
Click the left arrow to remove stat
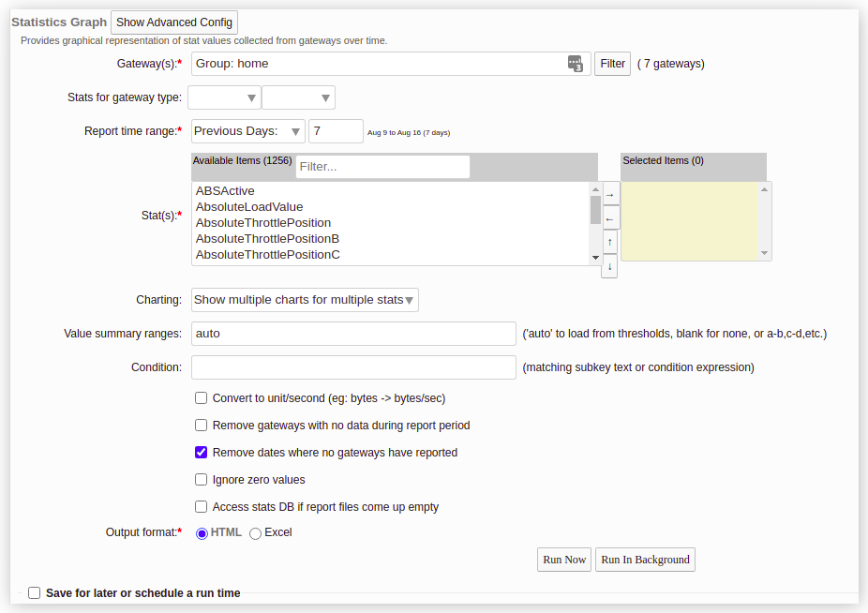[x=610, y=218]
